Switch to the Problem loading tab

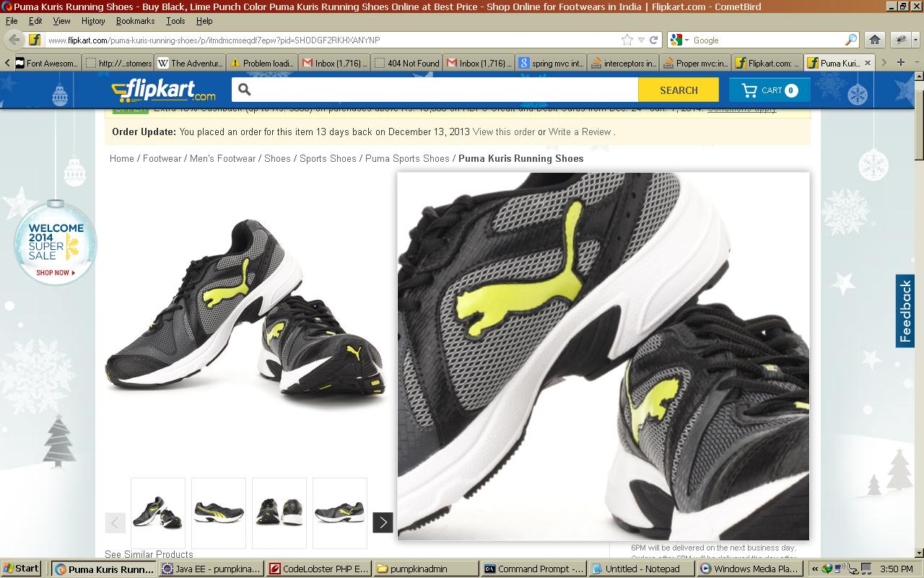pos(262,63)
